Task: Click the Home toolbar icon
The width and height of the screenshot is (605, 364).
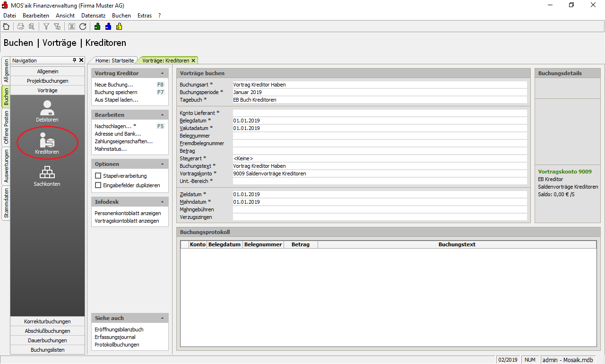Action: (6, 26)
